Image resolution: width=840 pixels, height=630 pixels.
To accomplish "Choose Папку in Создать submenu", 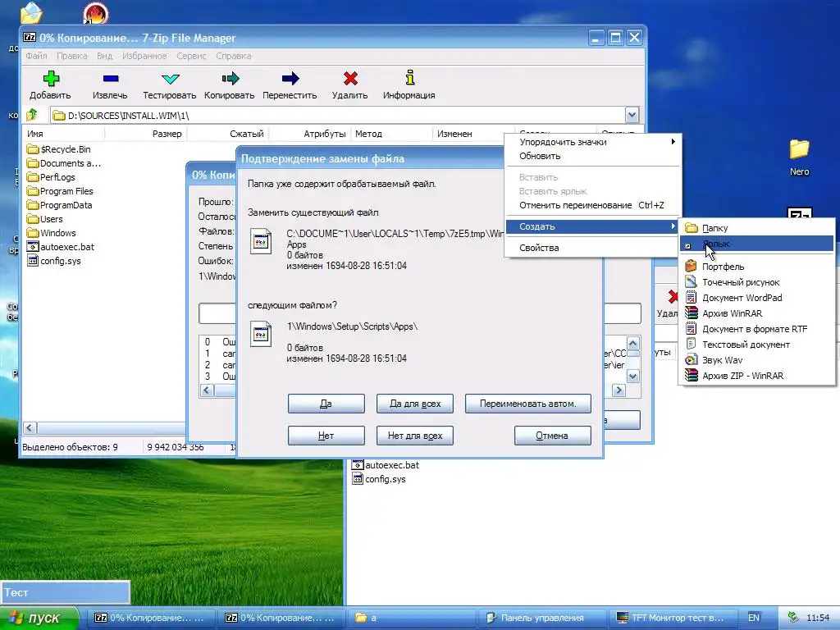I will click(757, 228).
